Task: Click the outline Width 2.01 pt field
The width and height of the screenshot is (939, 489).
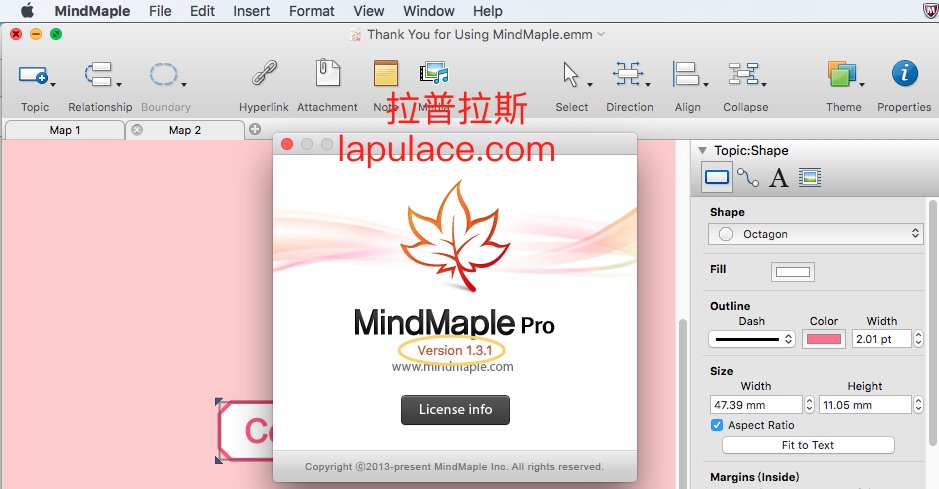Action: [x=882, y=339]
